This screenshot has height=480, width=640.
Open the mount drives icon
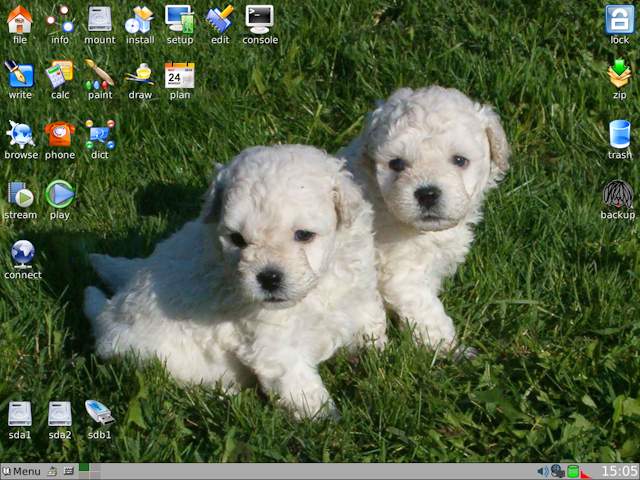coord(99,20)
